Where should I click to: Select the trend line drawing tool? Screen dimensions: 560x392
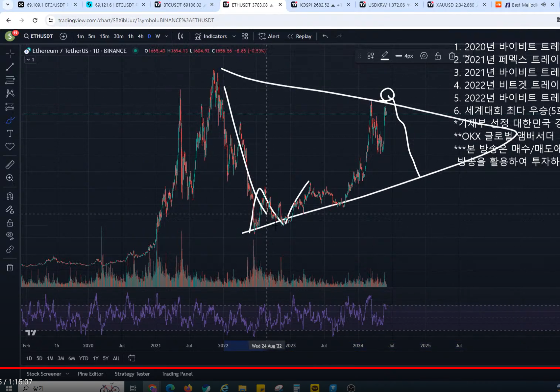click(x=10, y=67)
